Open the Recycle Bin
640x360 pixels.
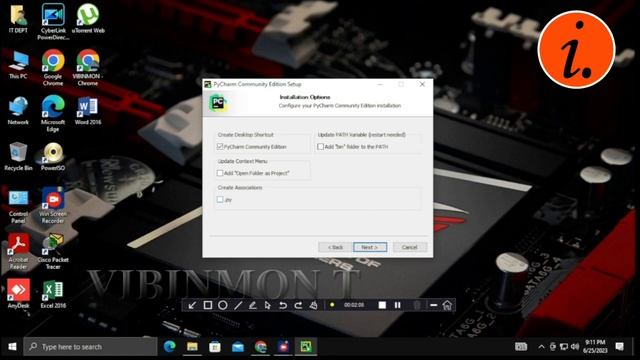18,156
